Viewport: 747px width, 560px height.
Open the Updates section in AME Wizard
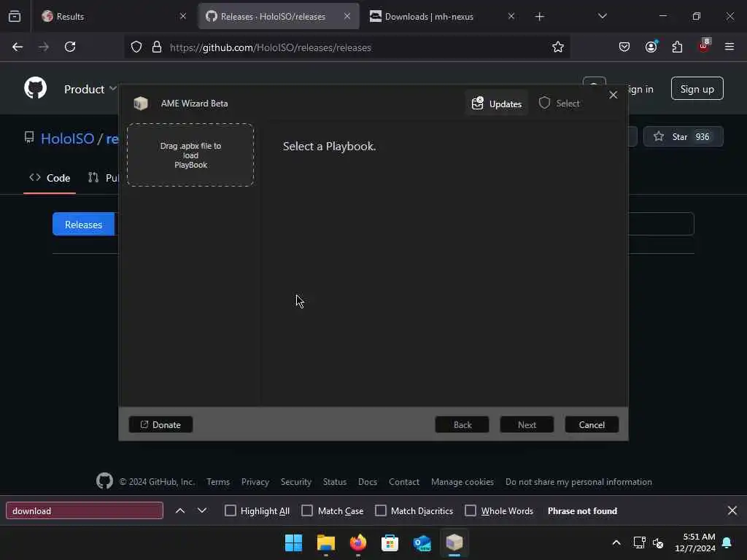pyautogui.click(x=496, y=104)
